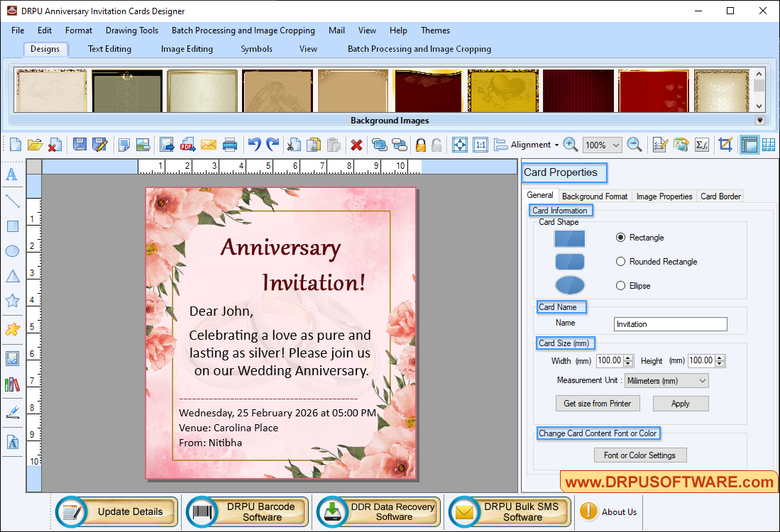Open the Batch Processing and Image Cropping menu

click(243, 31)
